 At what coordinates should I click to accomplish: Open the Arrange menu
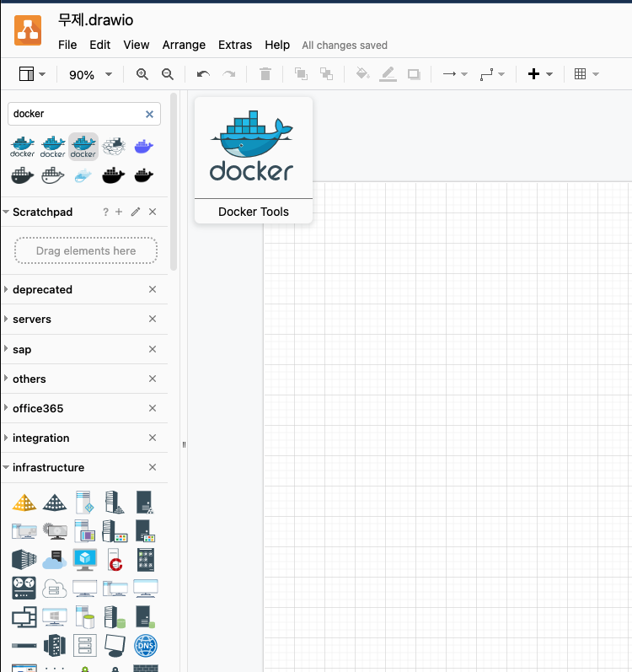tap(184, 45)
